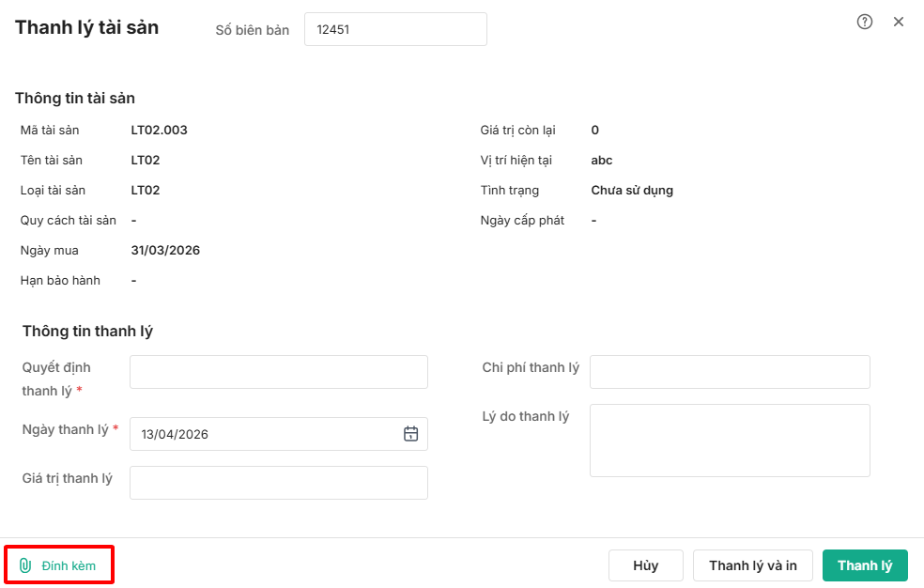Open the calendar picker for Ngày thanh lý

(410, 434)
